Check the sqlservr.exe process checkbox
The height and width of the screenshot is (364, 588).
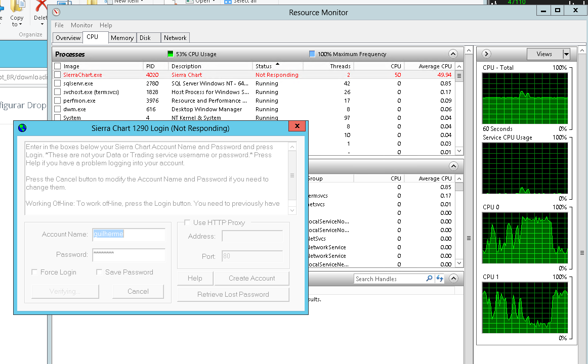click(57, 83)
